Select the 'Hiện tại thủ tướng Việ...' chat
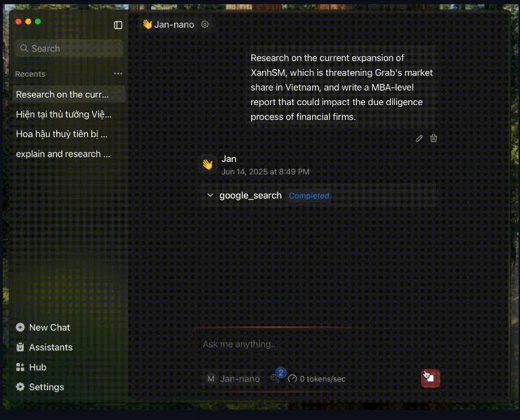Image resolution: width=520 pixels, height=420 pixels. [64, 114]
